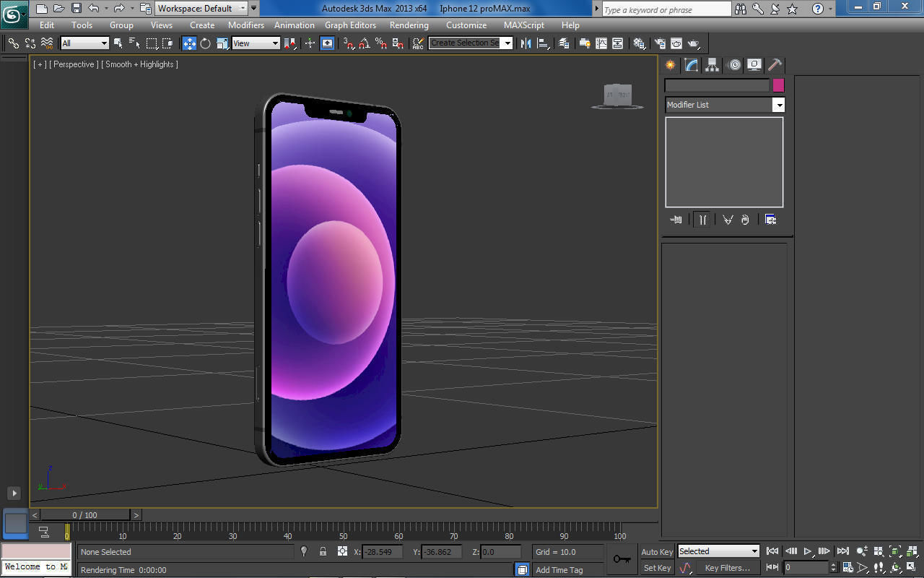Open the Select by Name dialog

coord(134,43)
